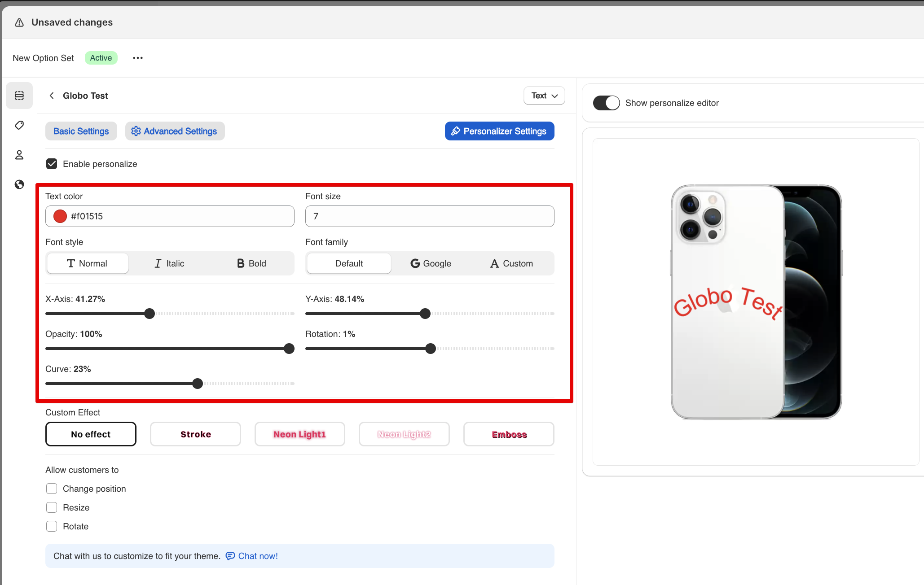
Task: Open Personalizer Settings tab
Action: 499,131
